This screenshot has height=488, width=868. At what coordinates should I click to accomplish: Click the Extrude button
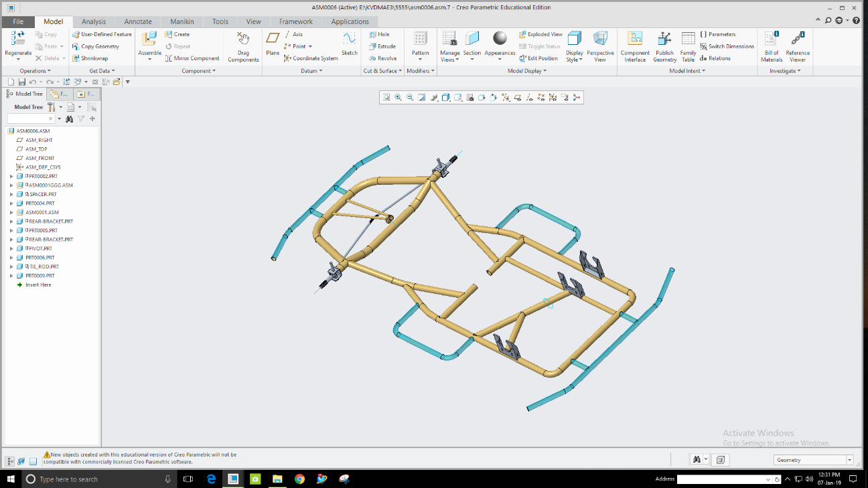click(x=382, y=46)
